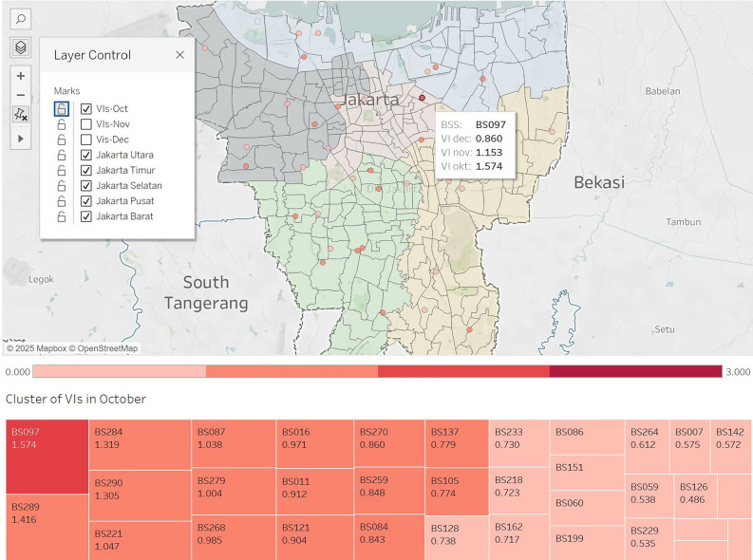Lock the VIs-Oct layer selection
This screenshot has height=560, width=753.
pyautogui.click(x=62, y=109)
